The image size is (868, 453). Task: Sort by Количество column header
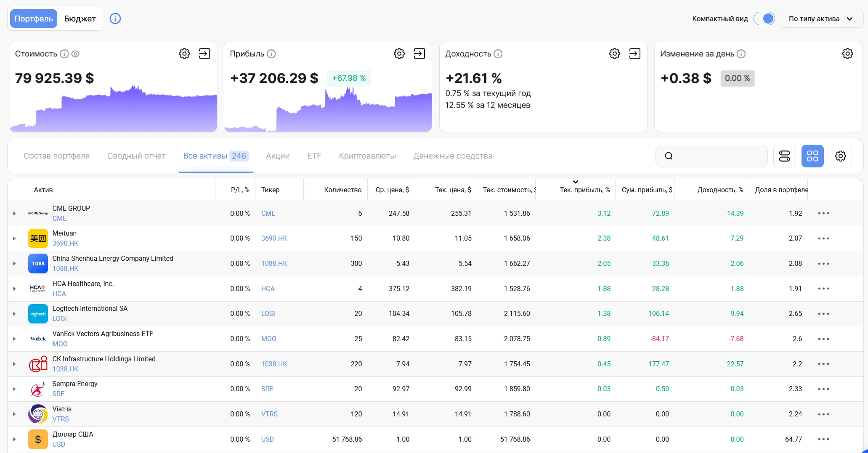click(x=343, y=190)
